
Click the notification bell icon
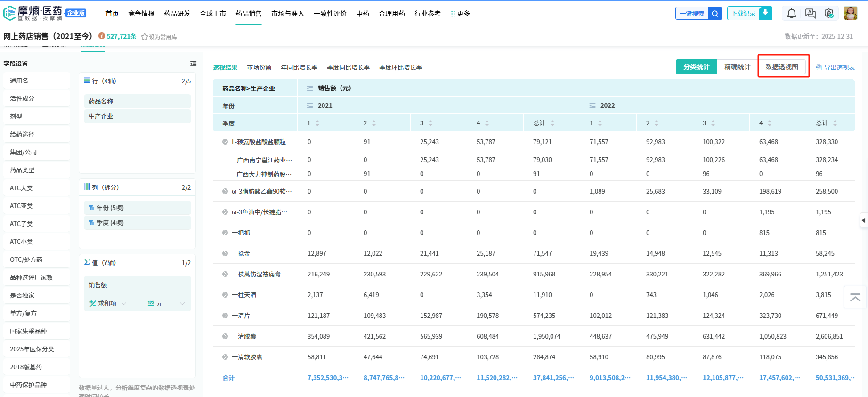click(x=791, y=14)
